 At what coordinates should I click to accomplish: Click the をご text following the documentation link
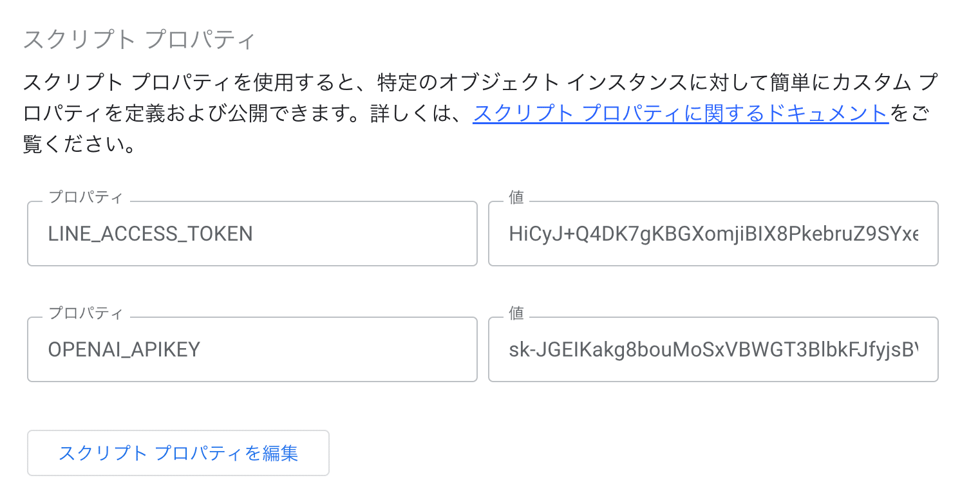coord(910,113)
